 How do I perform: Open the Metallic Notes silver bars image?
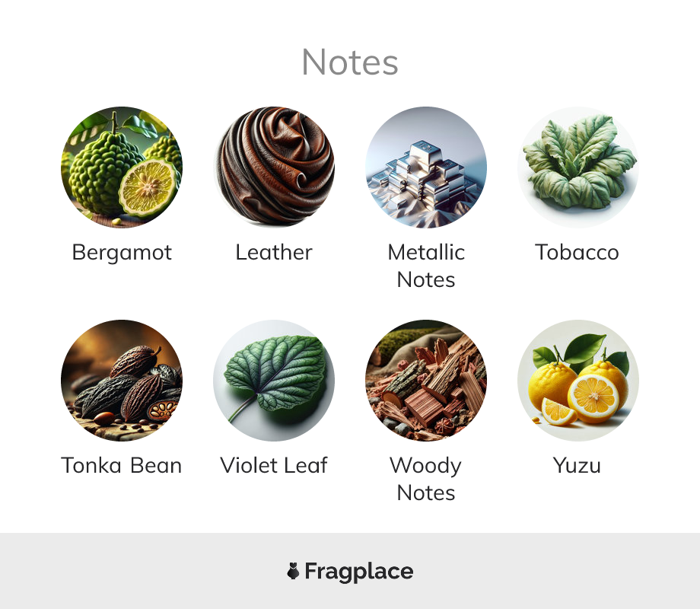pos(426,167)
